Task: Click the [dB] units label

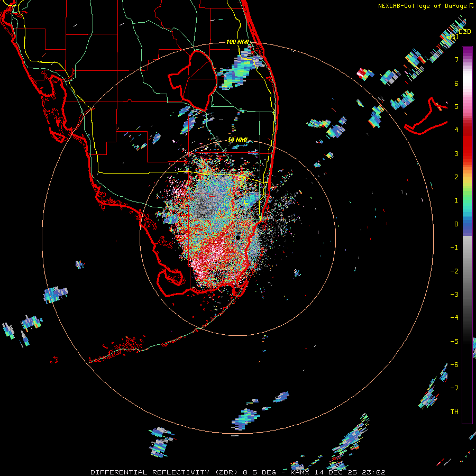Action: (x=452, y=37)
